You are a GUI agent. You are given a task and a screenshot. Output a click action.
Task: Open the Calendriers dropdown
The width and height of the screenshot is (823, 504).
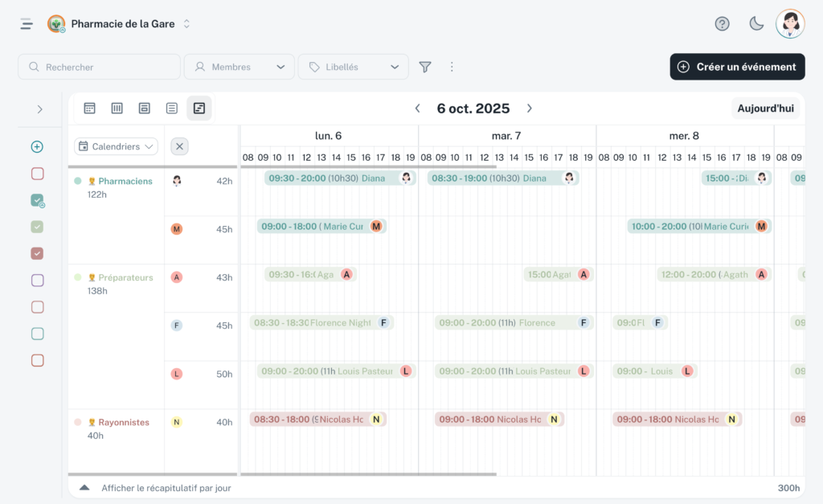pyautogui.click(x=115, y=146)
